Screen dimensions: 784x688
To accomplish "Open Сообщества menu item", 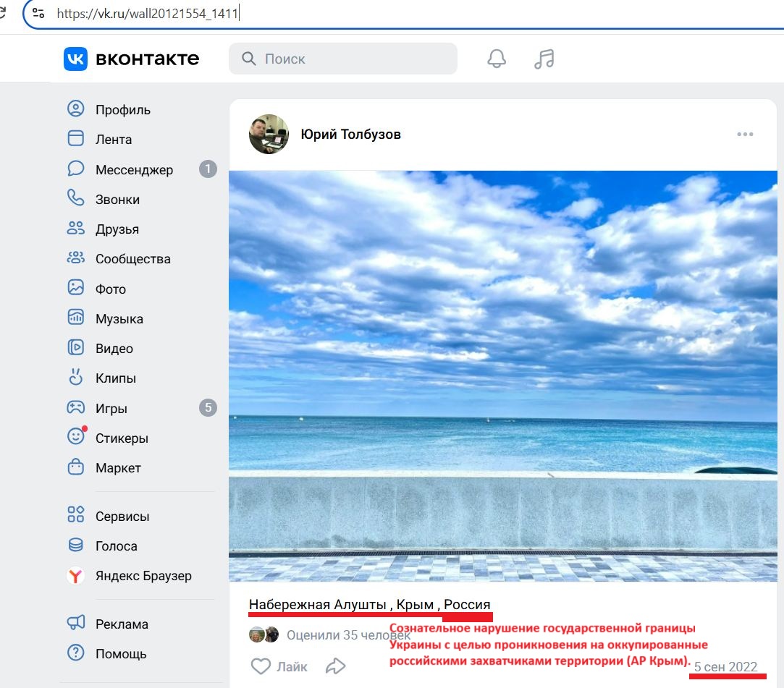I will 133,259.
